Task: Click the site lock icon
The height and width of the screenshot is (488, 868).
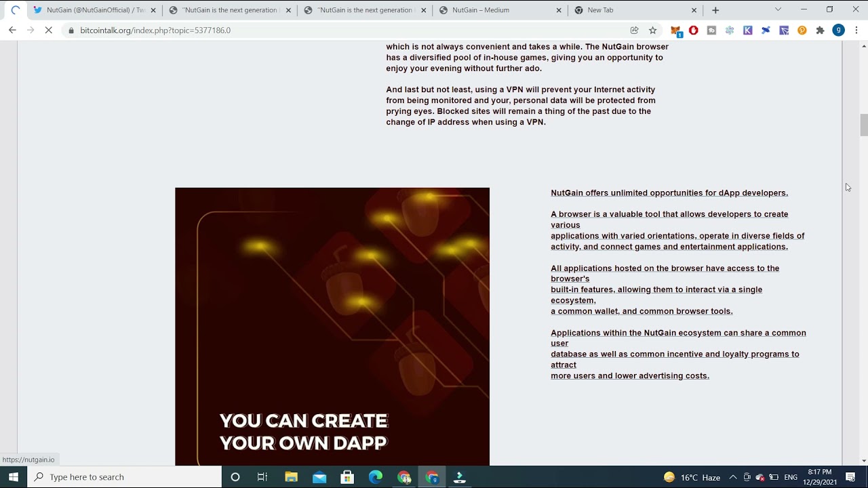Action: click(x=71, y=30)
